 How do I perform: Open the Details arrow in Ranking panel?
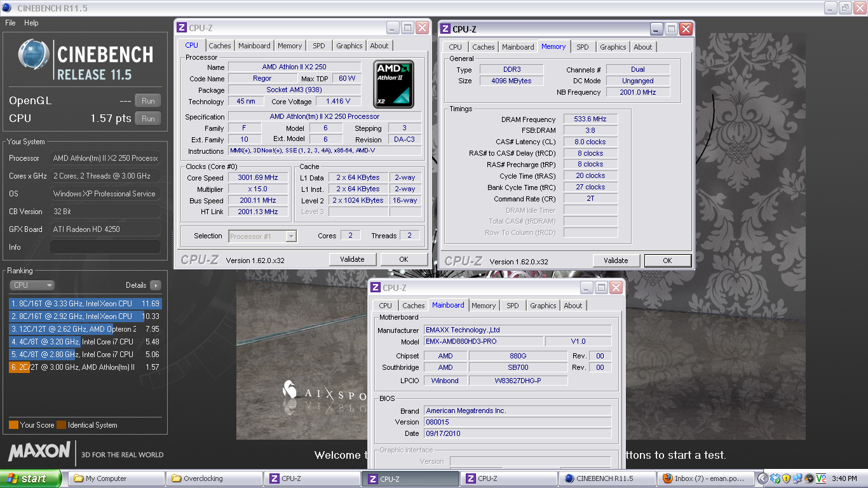tap(155, 285)
